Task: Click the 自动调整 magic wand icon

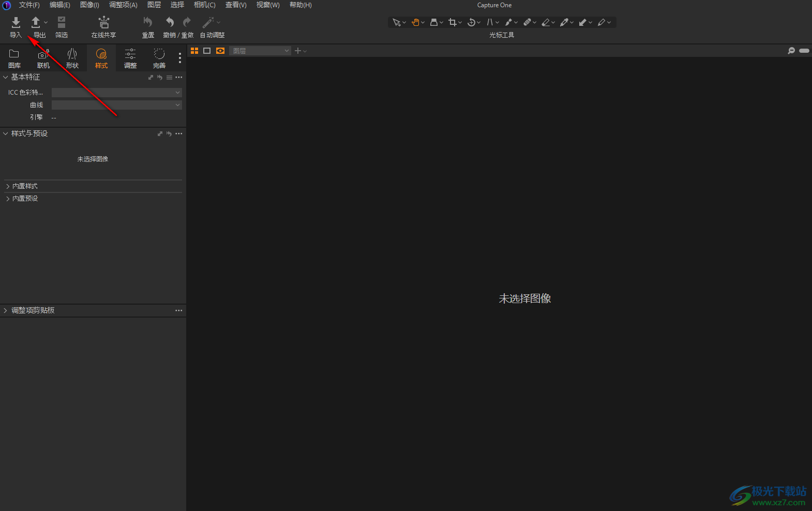Action: 208,22
